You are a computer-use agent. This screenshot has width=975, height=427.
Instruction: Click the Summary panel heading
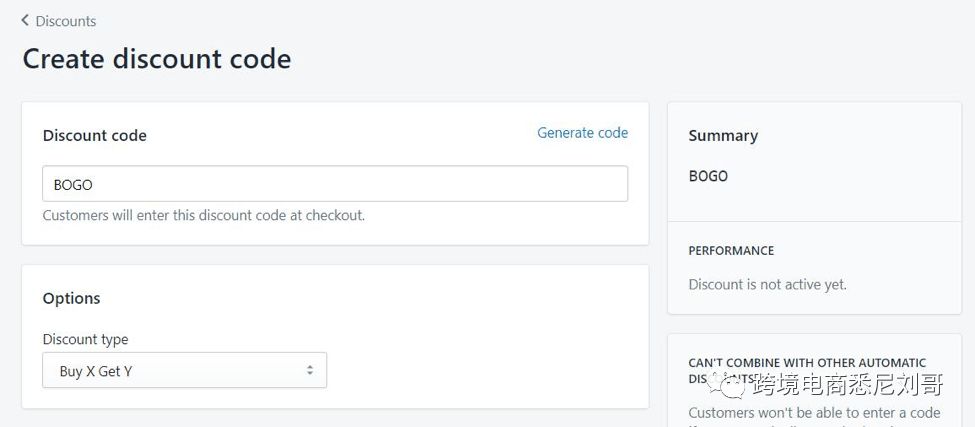click(x=723, y=136)
